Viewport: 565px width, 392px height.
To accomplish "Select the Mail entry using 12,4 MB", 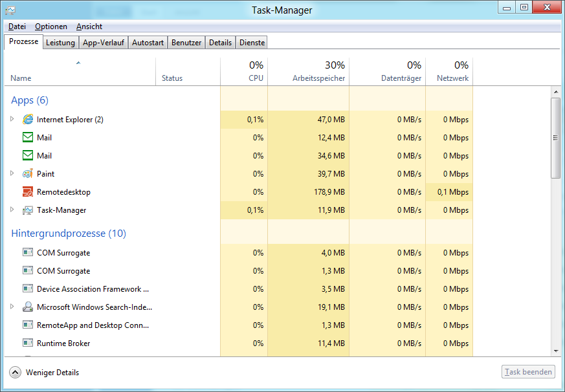I will click(44, 138).
